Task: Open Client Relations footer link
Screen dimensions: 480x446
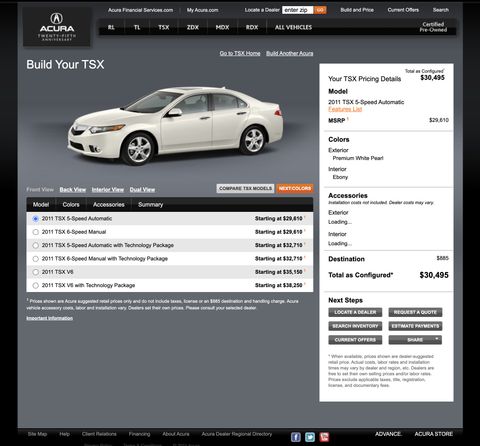Action: 99,434
